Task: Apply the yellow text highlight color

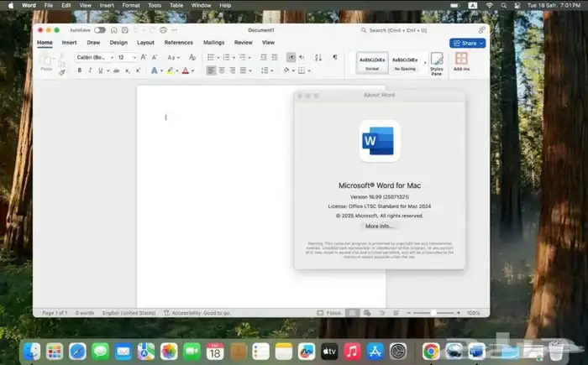Action: coord(171,70)
